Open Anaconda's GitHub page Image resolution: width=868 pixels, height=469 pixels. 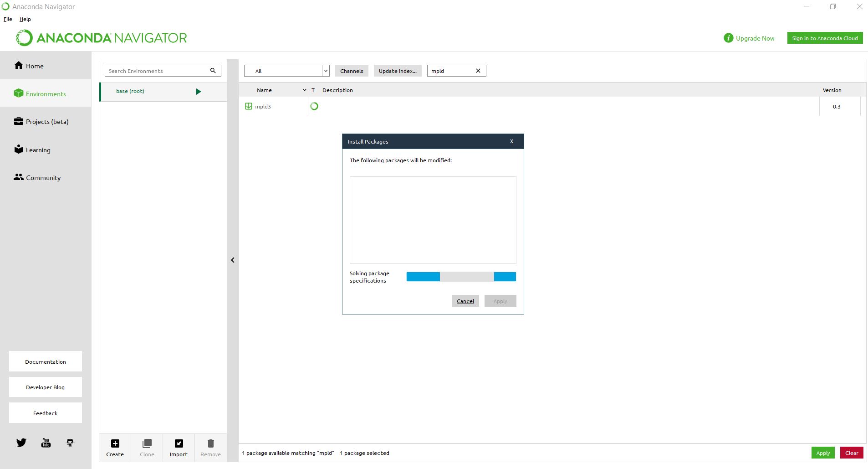click(x=70, y=443)
